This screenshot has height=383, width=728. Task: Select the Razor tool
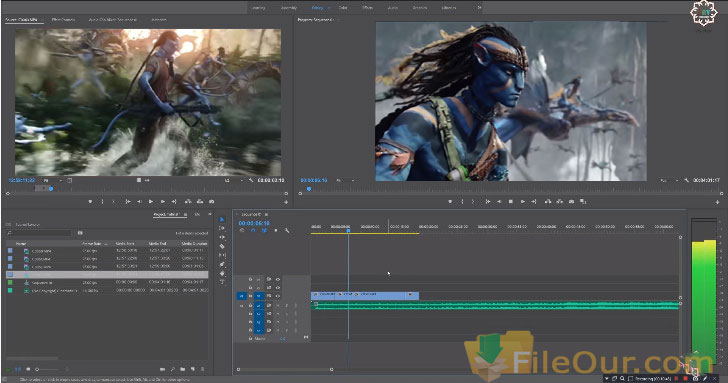222,246
